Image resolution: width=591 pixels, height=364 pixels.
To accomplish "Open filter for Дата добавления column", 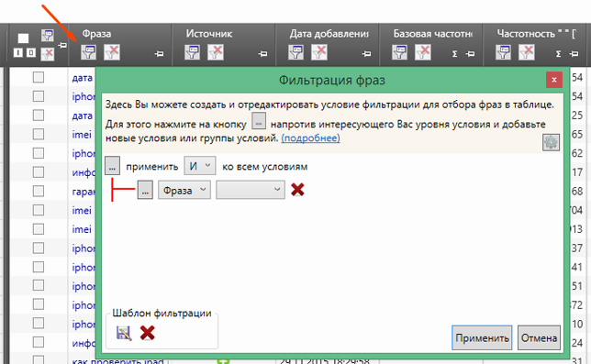I will tap(295, 52).
